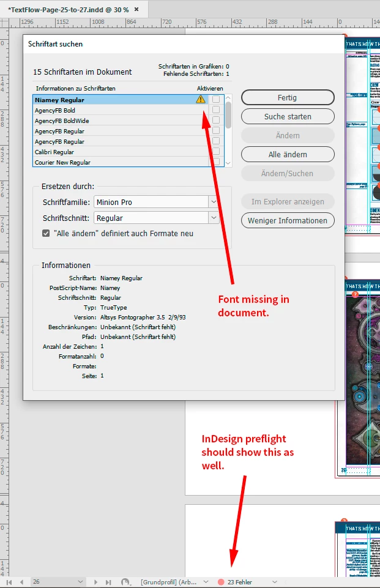The width and height of the screenshot is (380, 588).
Task: Open the preflight menu arrow next to 23 Fehler
Action: pos(275,582)
